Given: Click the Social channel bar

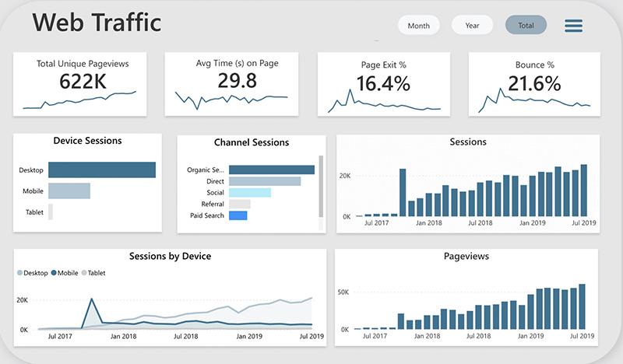Looking at the screenshot, I should pyautogui.click(x=250, y=193).
